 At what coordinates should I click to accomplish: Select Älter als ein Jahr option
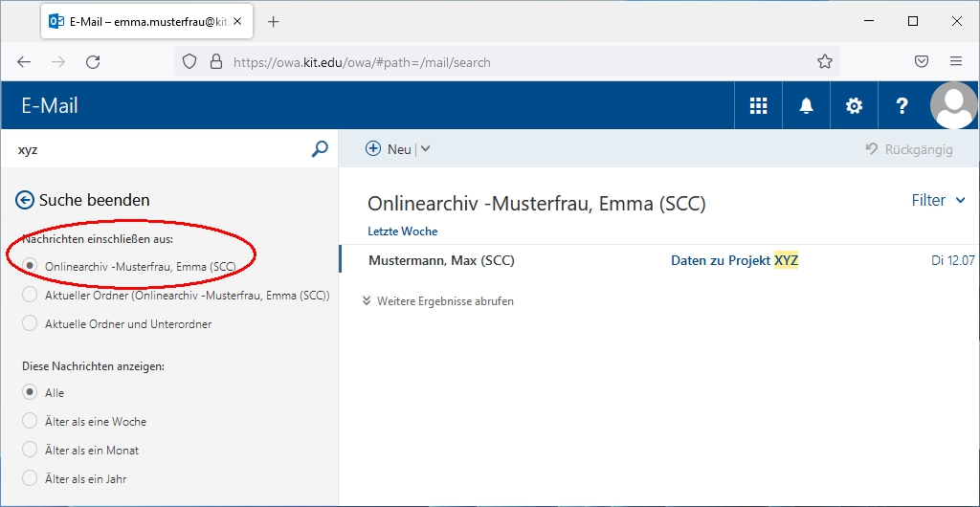pyautogui.click(x=31, y=479)
